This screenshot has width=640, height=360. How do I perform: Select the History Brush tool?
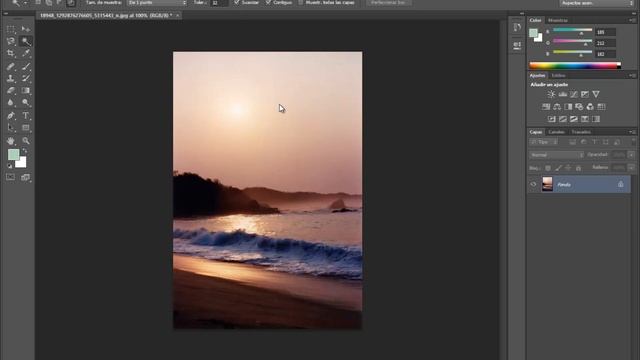[x=26, y=78]
